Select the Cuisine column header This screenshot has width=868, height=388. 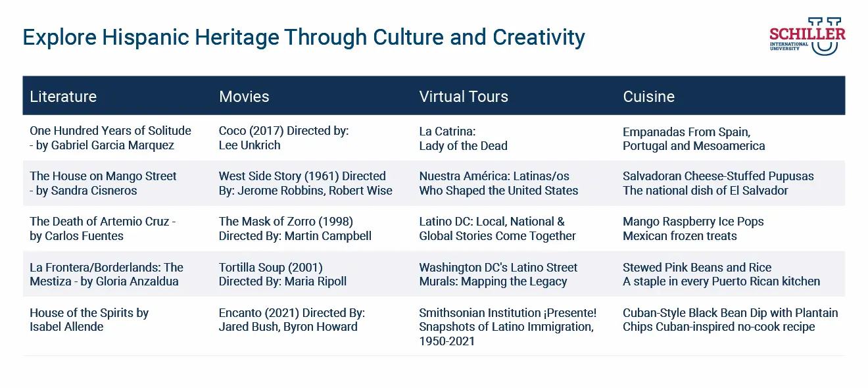pyautogui.click(x=648, y=96)
